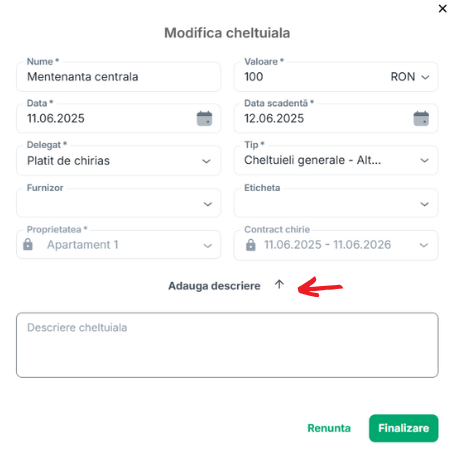The height and width of the screenshot is (456, 459).
Task: Open the Eticheta dropdown
Action: point(336,203)
